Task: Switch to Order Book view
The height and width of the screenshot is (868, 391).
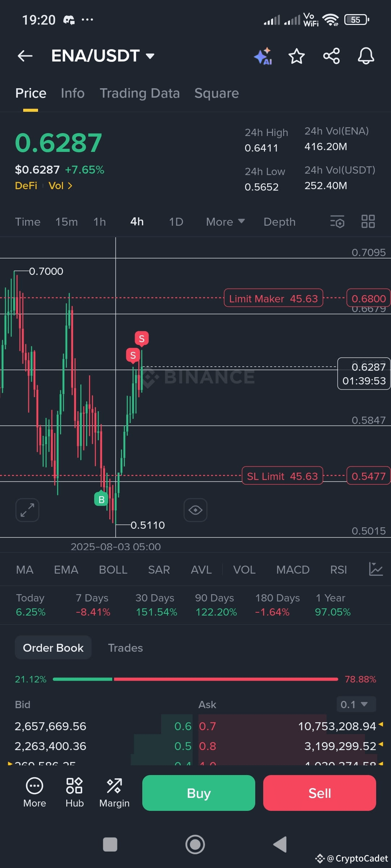Action: coord(53,647)
